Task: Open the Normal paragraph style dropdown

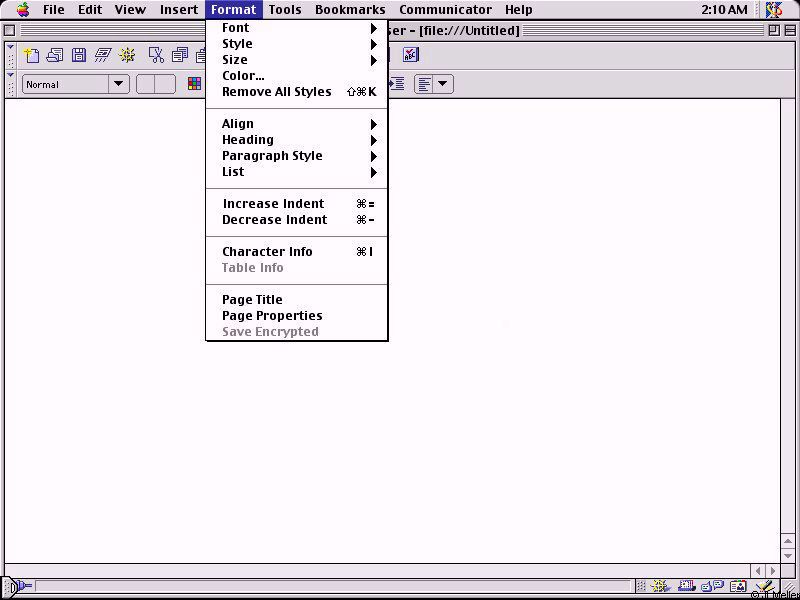Action: point(76,85)
